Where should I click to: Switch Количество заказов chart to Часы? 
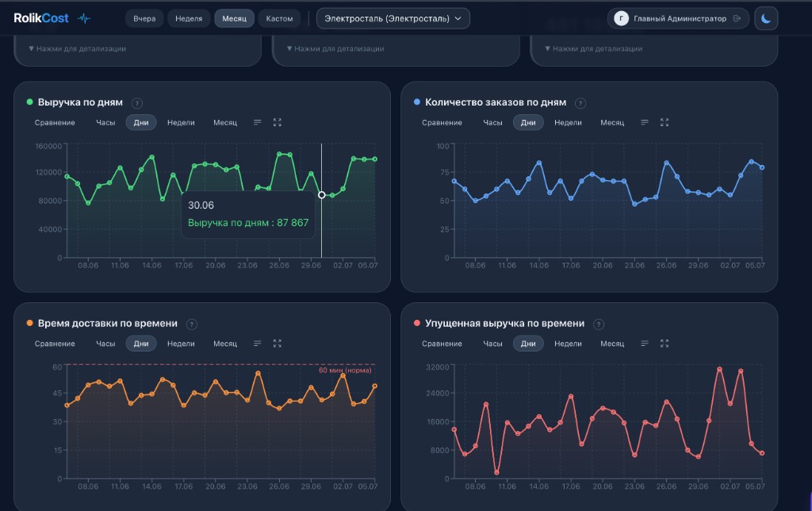pos(492,123)
